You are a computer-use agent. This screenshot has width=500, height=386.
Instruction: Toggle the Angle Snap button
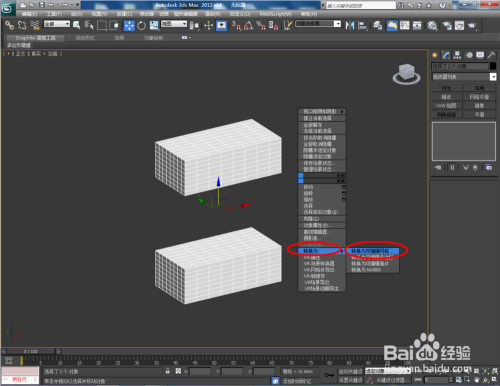point(248,25)
